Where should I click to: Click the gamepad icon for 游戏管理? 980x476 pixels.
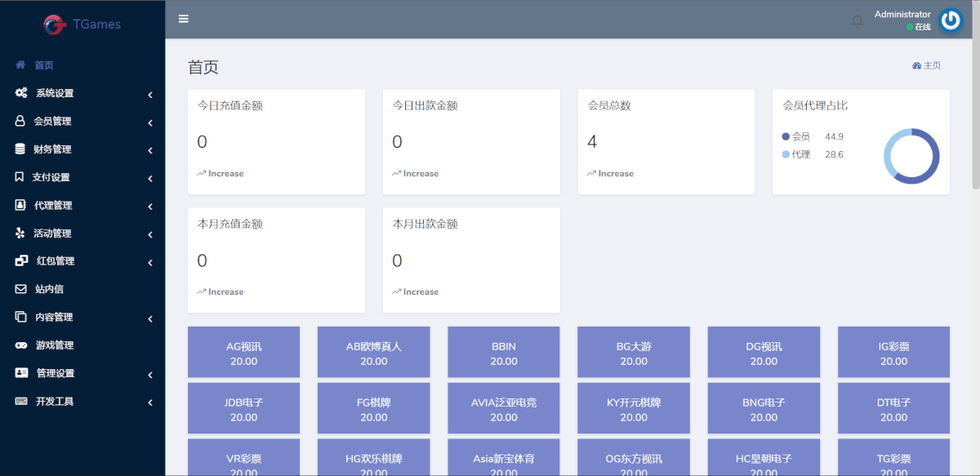coord(20,345)
